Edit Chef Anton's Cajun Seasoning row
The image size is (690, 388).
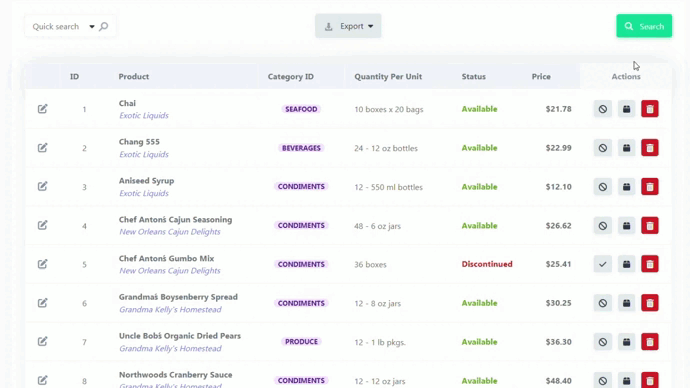(x=42, y=225)
